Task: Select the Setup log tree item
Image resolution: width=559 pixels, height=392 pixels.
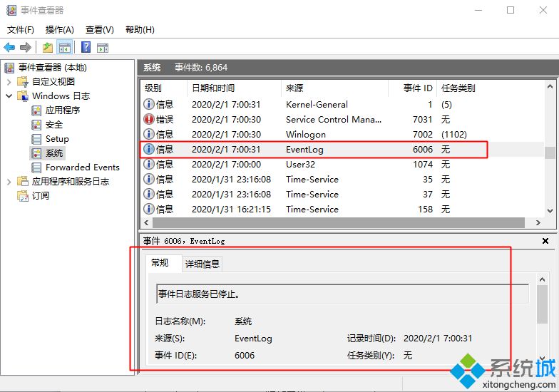Action: 57,138
